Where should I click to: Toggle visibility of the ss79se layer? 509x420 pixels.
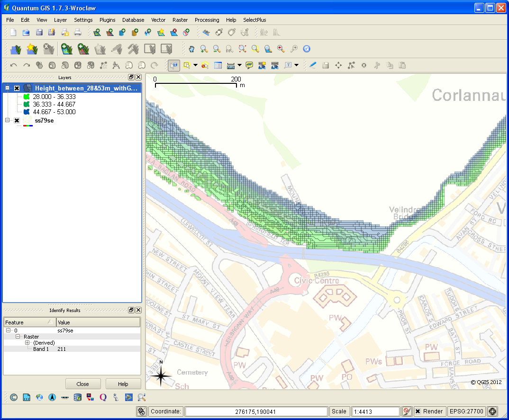click(17, 120)
